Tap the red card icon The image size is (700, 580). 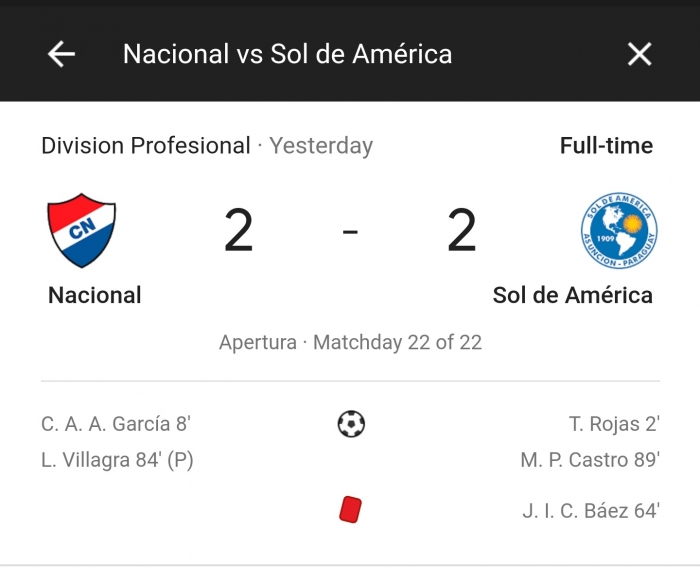(x=350, y=509)
